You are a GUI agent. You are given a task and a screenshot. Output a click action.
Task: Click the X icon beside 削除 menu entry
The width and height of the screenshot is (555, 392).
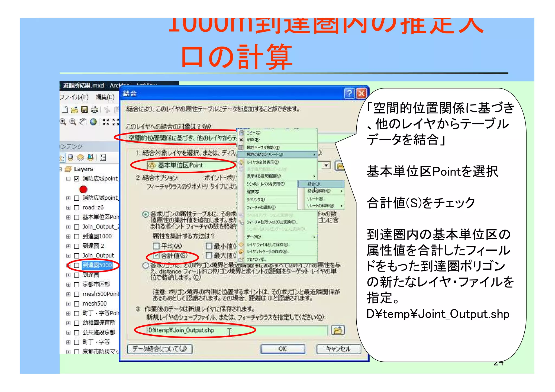[x=241, y=140]
